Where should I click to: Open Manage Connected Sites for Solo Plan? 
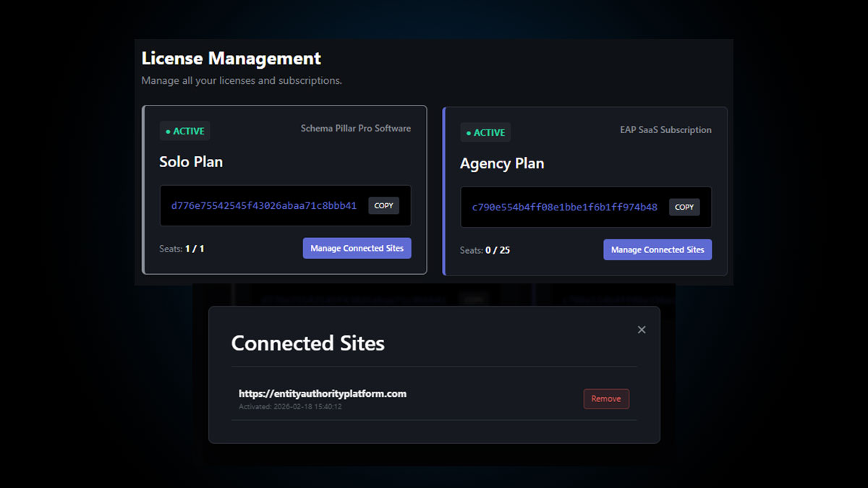(357, 248)
